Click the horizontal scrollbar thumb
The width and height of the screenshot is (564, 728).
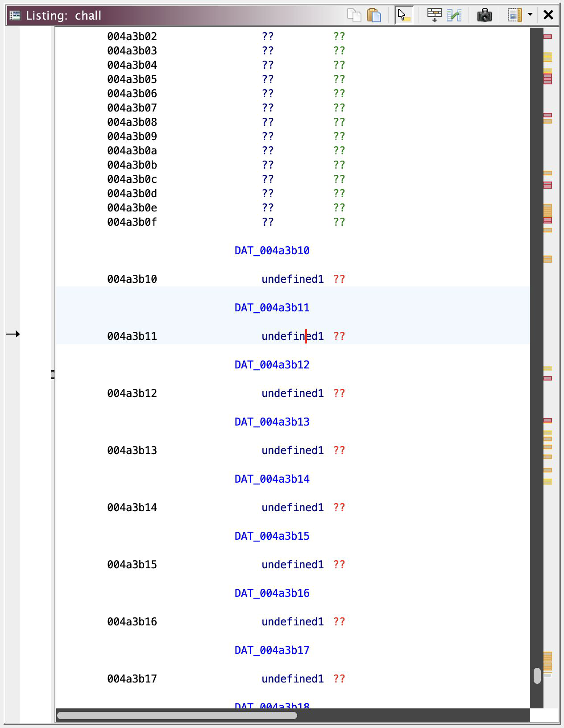[177, 716]
